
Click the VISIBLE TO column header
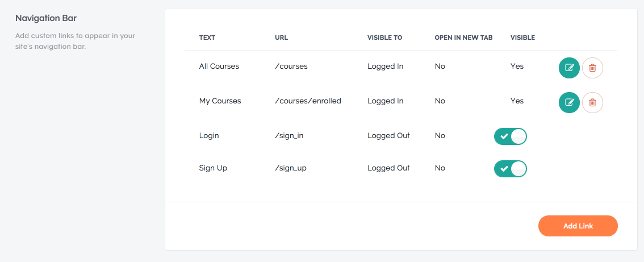[x=384, y=38]
